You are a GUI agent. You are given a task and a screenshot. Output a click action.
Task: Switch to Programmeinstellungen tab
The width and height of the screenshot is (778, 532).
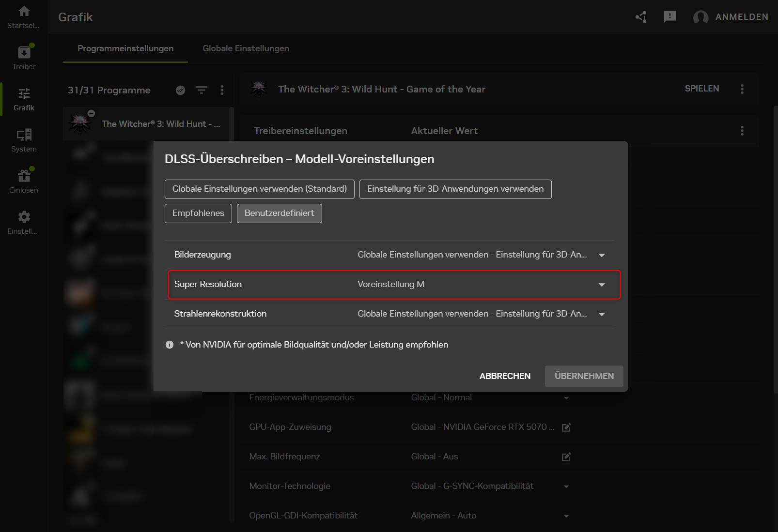[125, 48]
